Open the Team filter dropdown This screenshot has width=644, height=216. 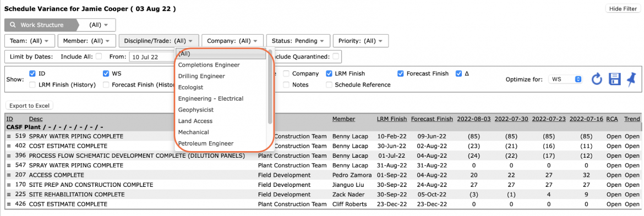[29, 41]
